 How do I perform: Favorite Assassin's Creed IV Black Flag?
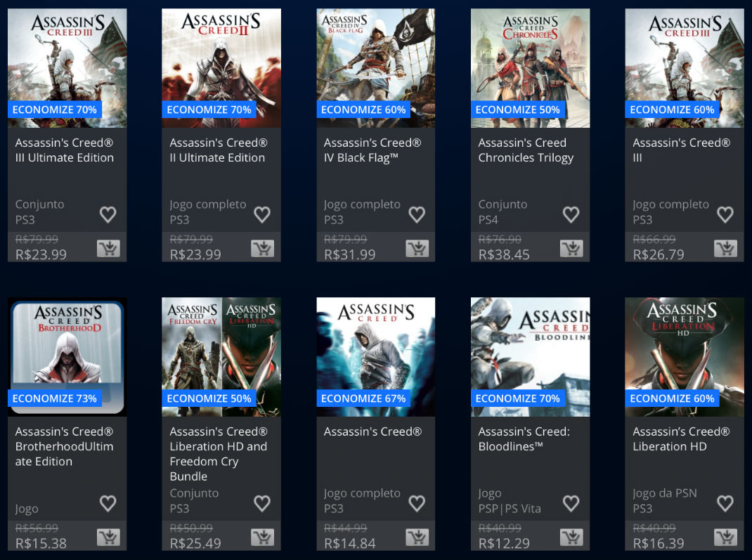(x=416, y=214)
